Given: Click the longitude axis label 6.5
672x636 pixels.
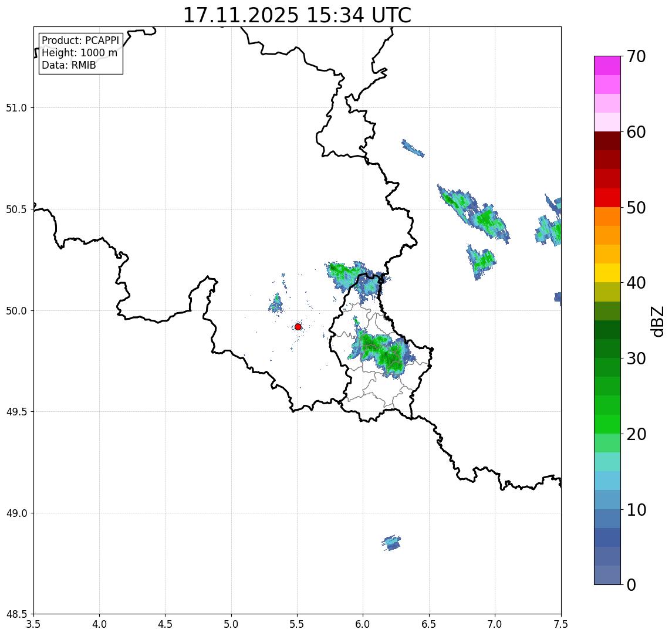Looking at the screenshot, I should (429, 624).
